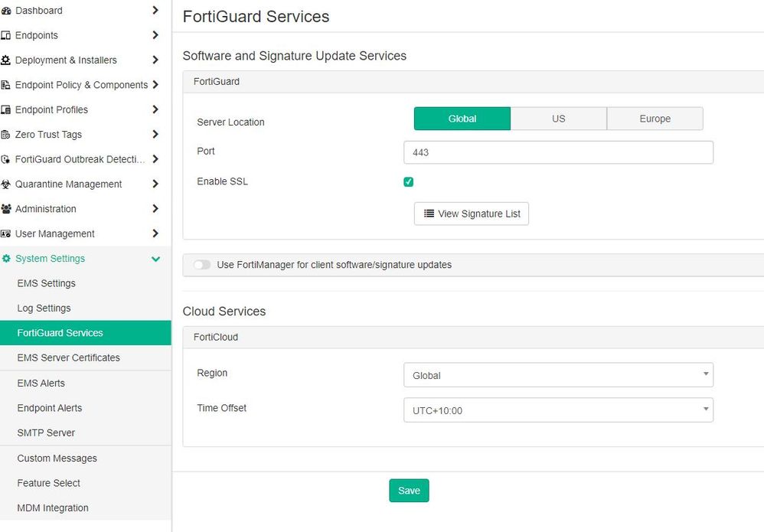Toggle Use FortiManager for signature updates
This screenshot has height=532, width=764.
[202, 265]
